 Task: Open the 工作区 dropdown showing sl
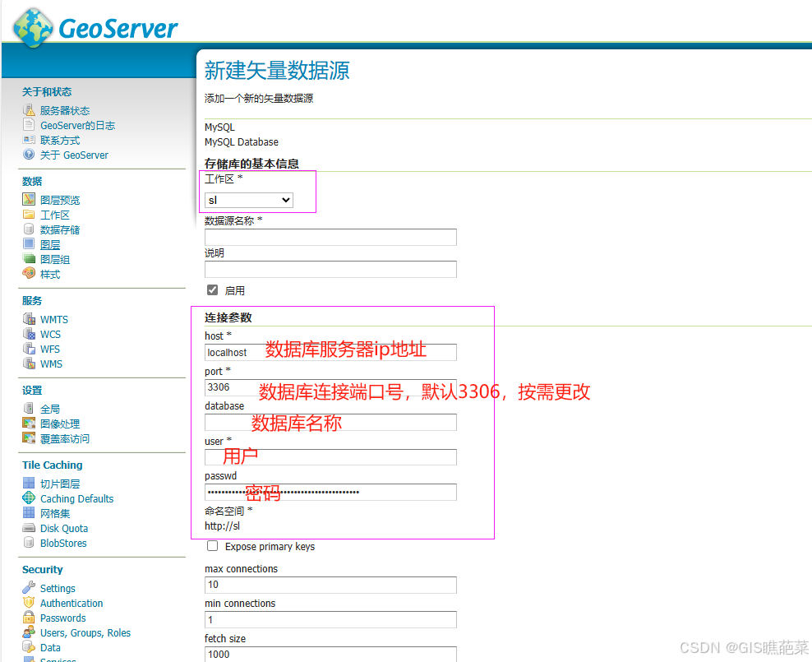pyautogui.click(x=249, y=200)
